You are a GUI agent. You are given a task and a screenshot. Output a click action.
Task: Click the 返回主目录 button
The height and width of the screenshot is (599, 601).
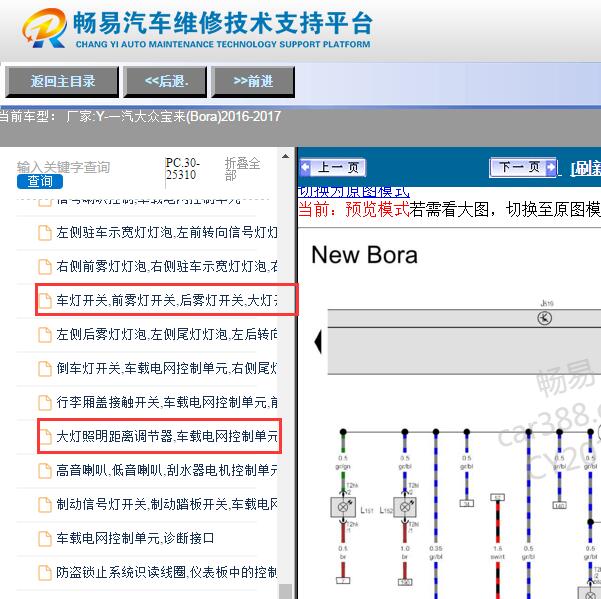[x=62, y=81]
